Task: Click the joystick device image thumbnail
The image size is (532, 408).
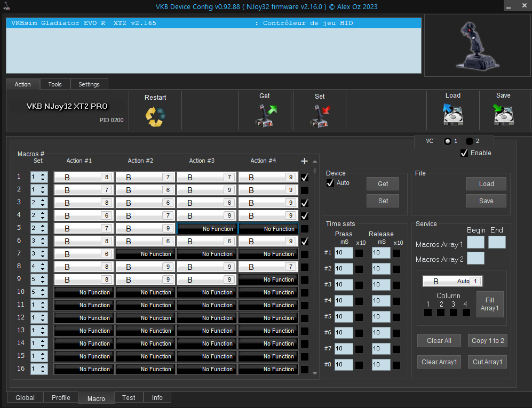Action: (478, 45)
